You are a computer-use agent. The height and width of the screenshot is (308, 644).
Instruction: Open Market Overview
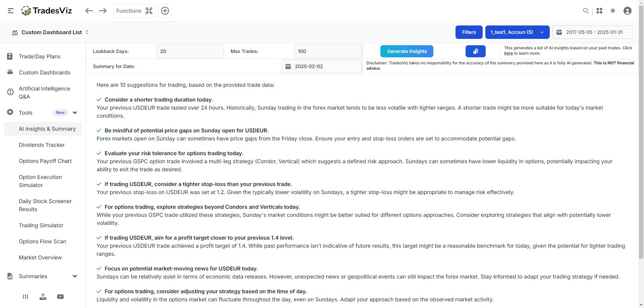40,257
